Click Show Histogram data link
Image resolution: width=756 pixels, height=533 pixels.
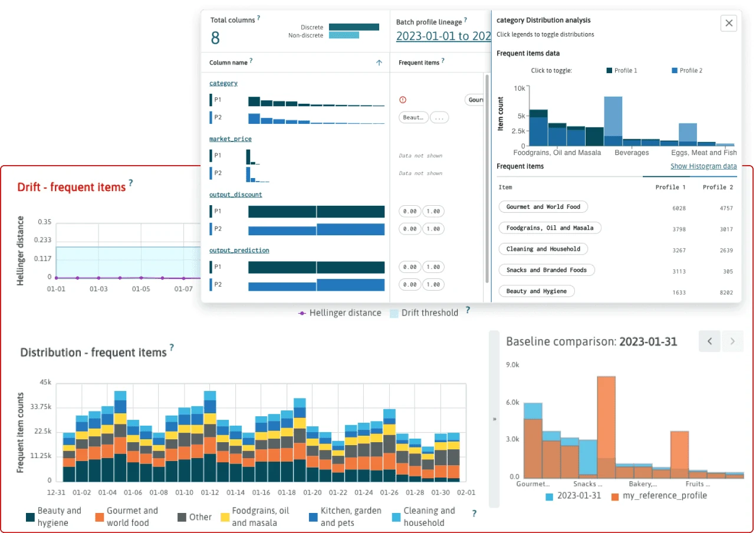pyautogui.click(x=704, y=166)
